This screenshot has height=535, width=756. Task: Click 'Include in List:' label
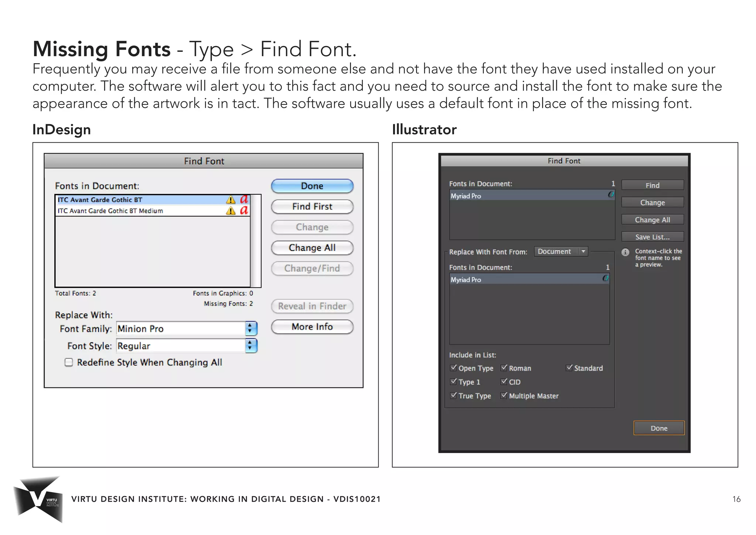(x=472, y=355)
